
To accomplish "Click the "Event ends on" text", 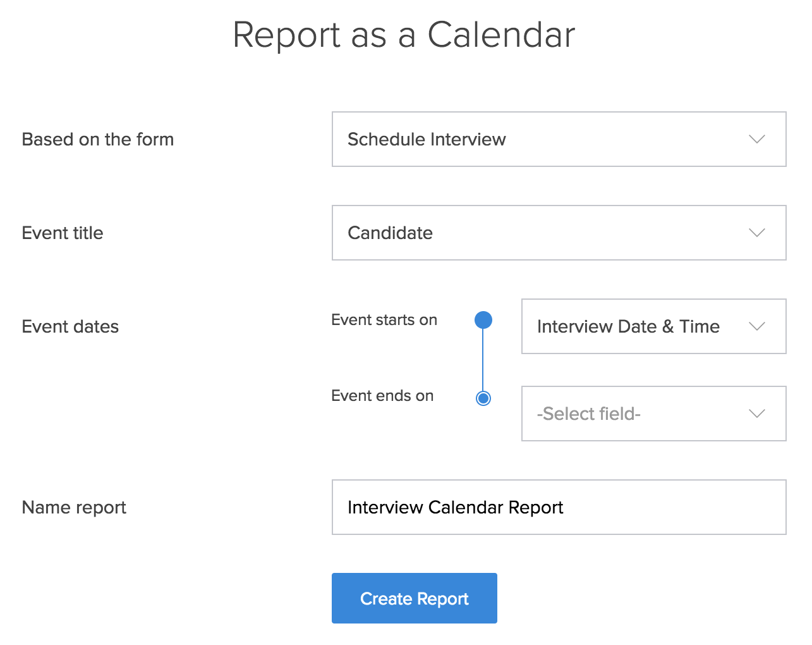I will click(382, 396).
